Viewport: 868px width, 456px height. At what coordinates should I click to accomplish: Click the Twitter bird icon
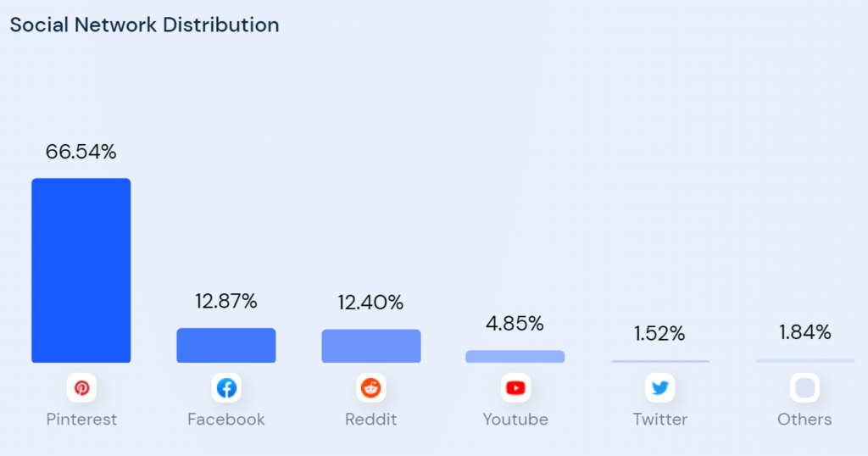coord(659,388)
